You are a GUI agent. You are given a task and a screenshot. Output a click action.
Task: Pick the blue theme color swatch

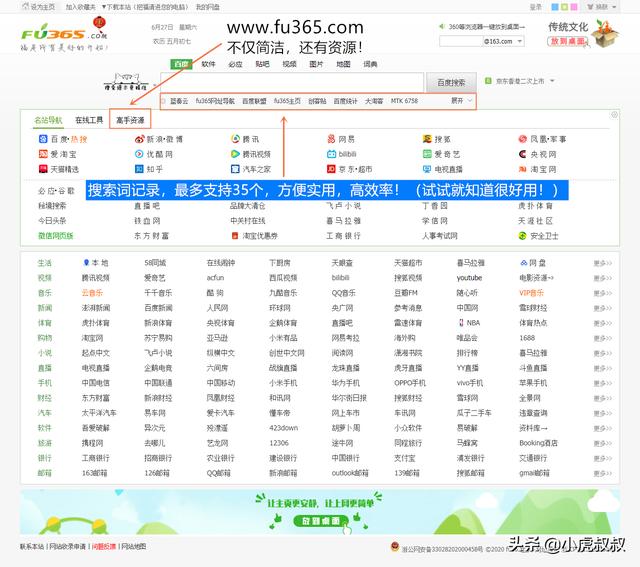click(555, 7)
